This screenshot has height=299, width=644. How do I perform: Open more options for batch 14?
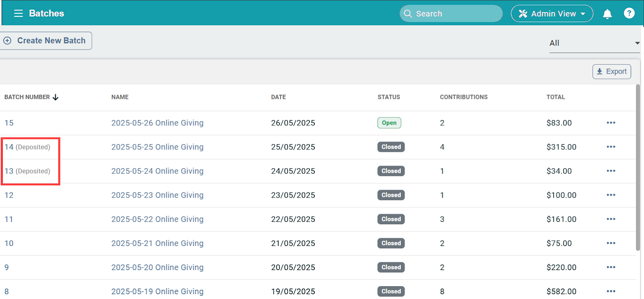click(611, 147)
